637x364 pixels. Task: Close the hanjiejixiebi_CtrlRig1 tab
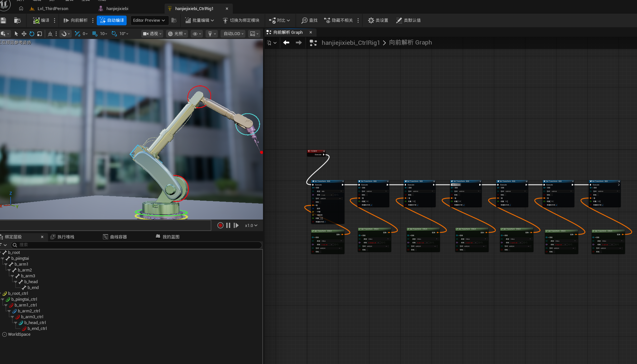pos(227,9)
